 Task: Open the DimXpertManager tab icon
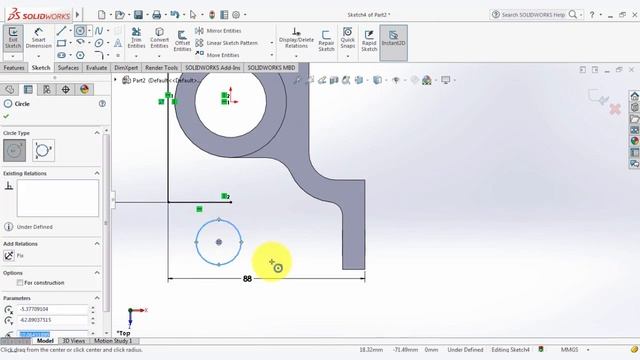[x=65, y=89]
